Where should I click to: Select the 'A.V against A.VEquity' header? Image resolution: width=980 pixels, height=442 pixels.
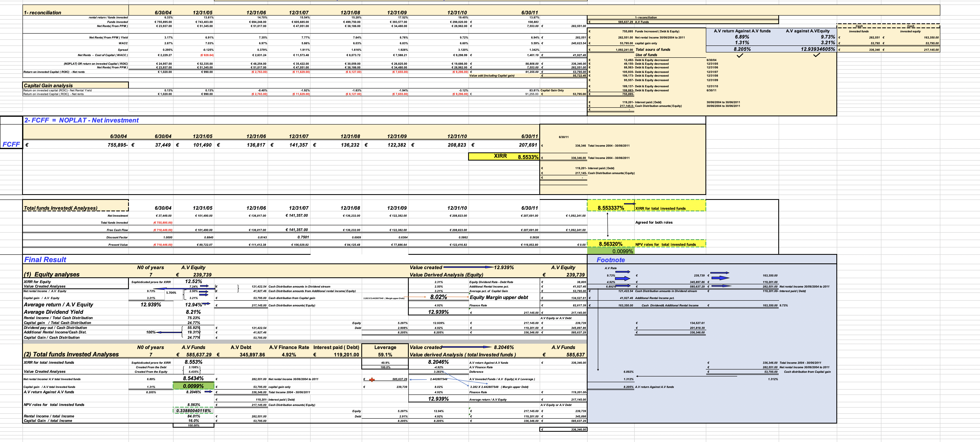[808, 31]
